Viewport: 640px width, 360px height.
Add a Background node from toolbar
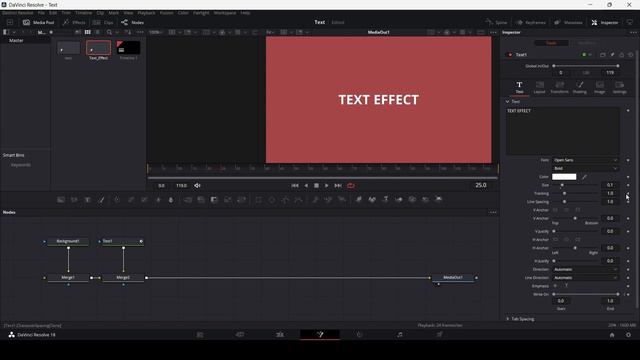click(x=61, y=200)
